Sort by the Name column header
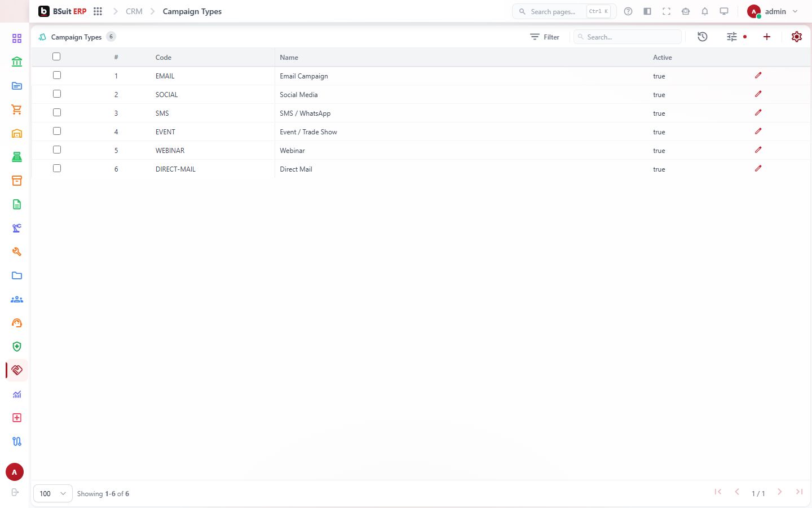This screenshot has height=508, width=812. 289,58
